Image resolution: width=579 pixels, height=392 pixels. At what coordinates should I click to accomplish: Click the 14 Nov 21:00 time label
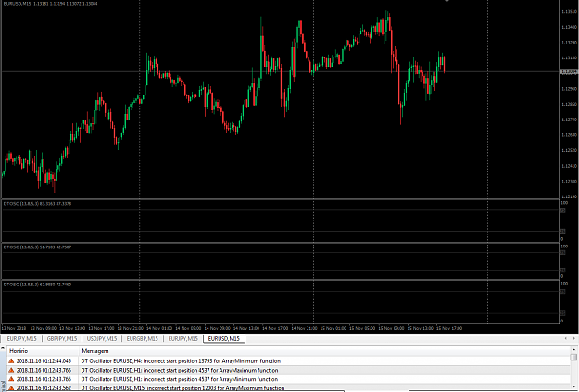click(x=304, y=328)
